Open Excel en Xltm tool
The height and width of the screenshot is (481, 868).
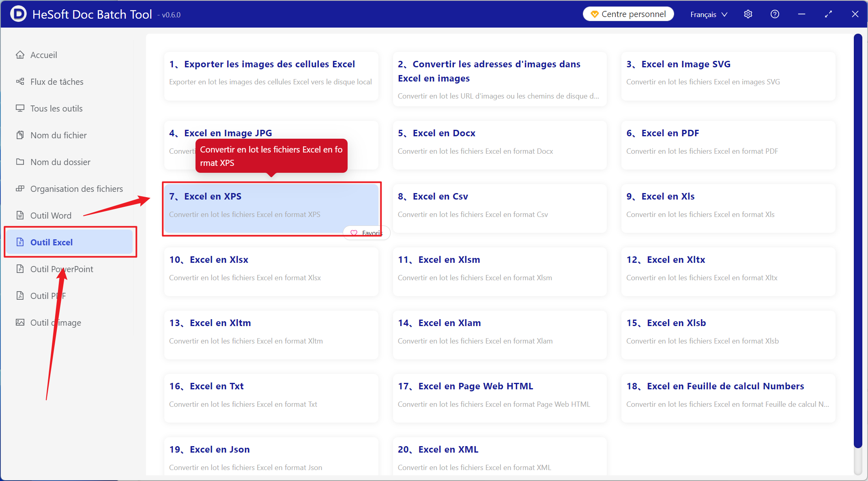(x=271, y=335)
